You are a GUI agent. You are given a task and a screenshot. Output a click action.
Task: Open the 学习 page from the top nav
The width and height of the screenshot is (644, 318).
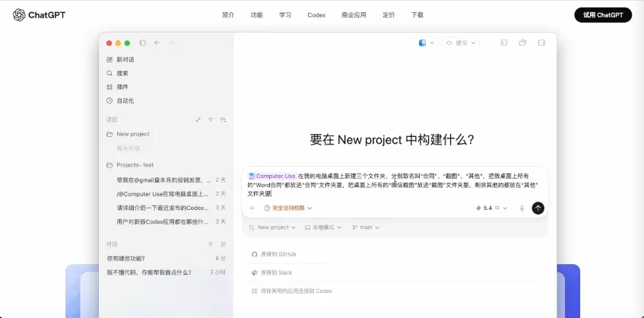coord(285,15)
